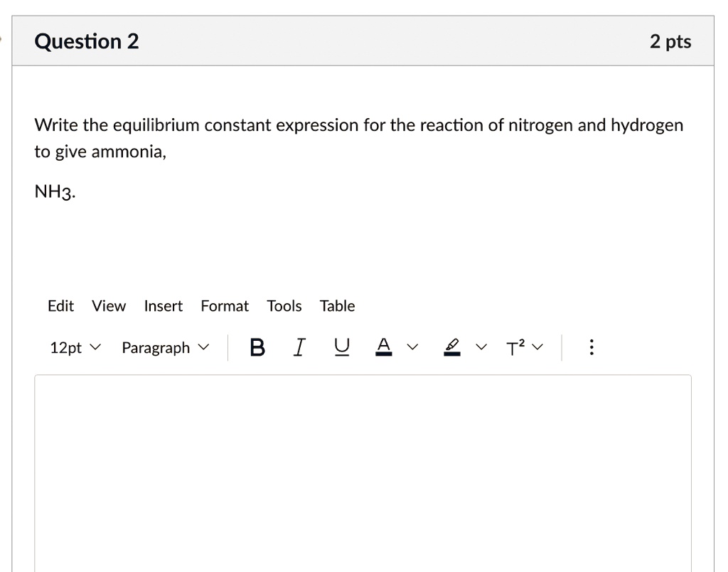728x572 pixels.
Task: Apply italic formatting
Action: (299, 347)
